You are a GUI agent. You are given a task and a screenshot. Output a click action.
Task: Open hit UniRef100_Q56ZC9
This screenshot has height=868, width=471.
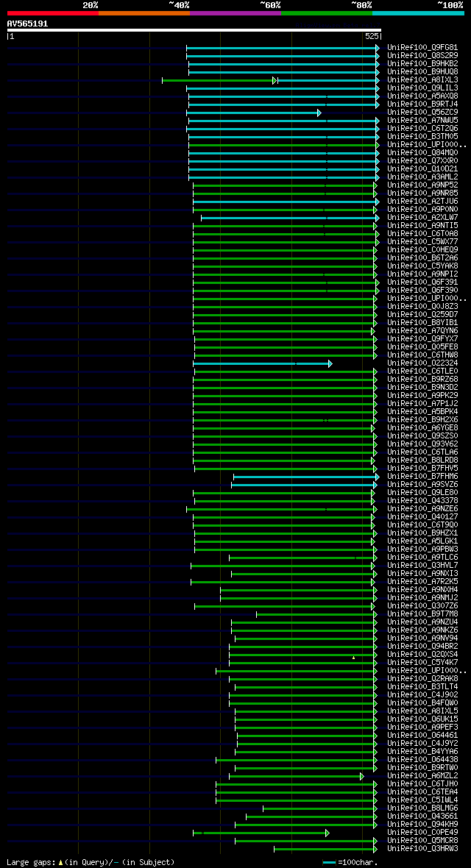pyautogui.click(x=422, y=113)
